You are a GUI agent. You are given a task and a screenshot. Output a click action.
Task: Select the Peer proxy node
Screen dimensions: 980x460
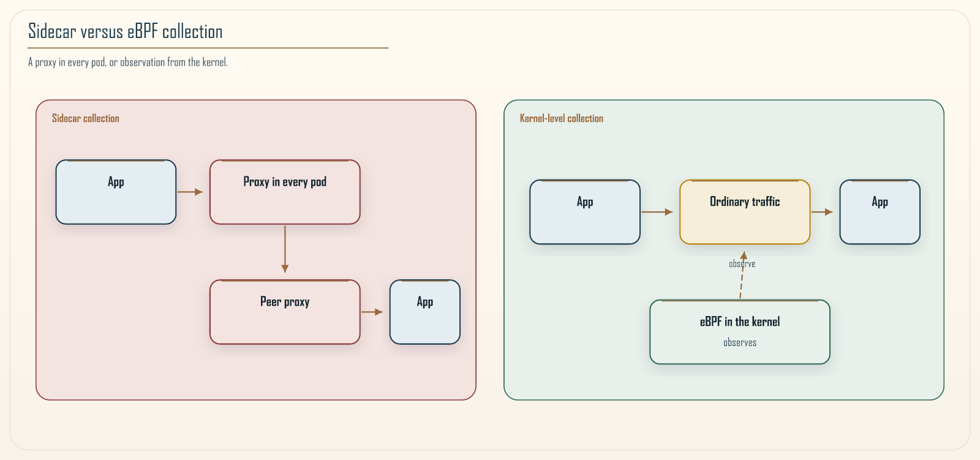(x=285, y=312)
